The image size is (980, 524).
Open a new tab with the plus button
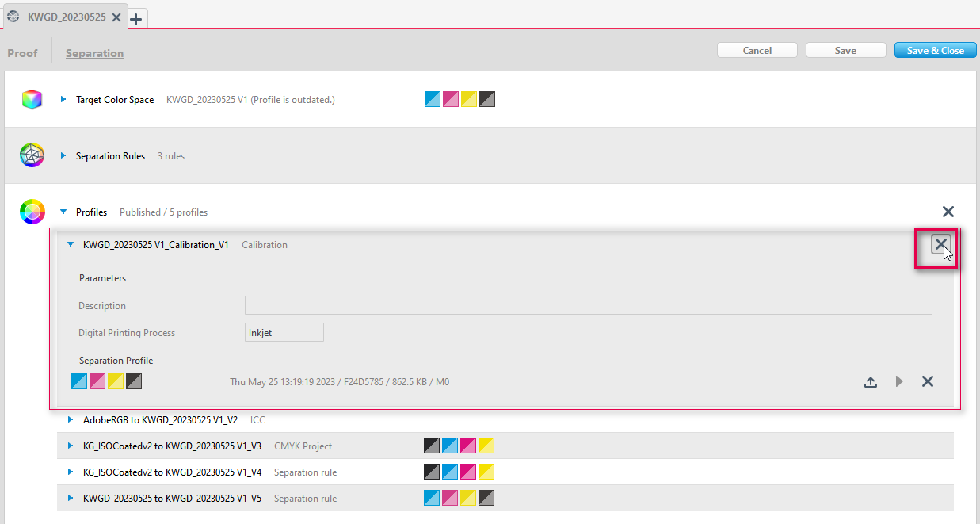click(x=135, y=18)
